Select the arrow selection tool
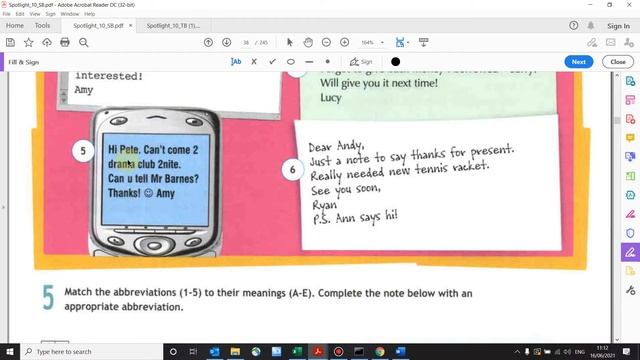This screenshot has height=360, width=640. [x=290, y=42]
